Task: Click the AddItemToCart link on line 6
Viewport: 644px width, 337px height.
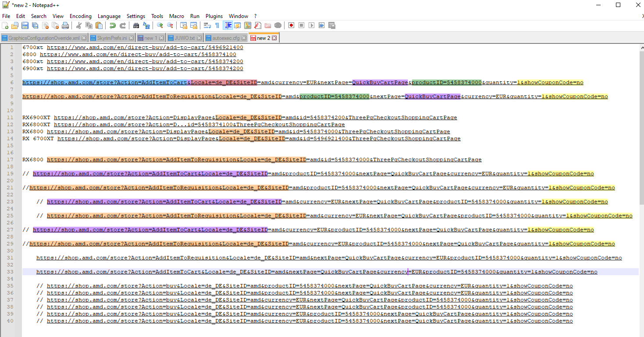Action: [303, 82]
